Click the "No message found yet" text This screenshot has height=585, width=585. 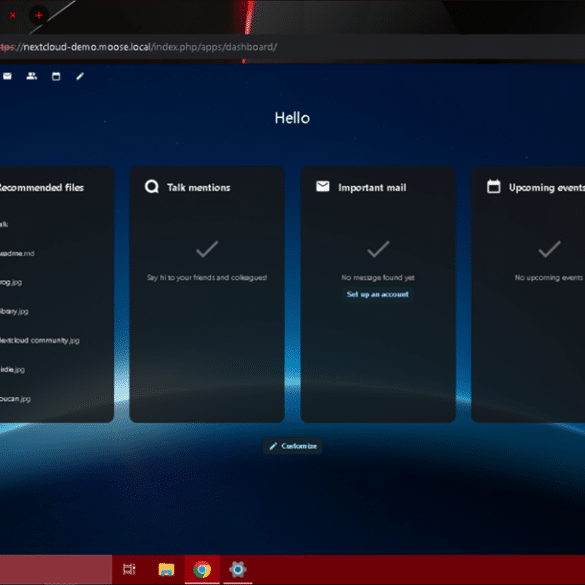378,278
